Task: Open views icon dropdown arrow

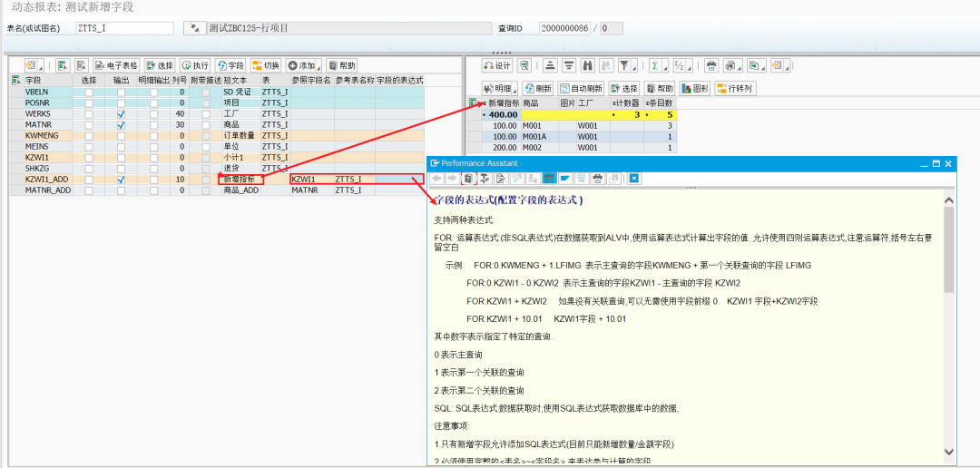Action: 739,67
